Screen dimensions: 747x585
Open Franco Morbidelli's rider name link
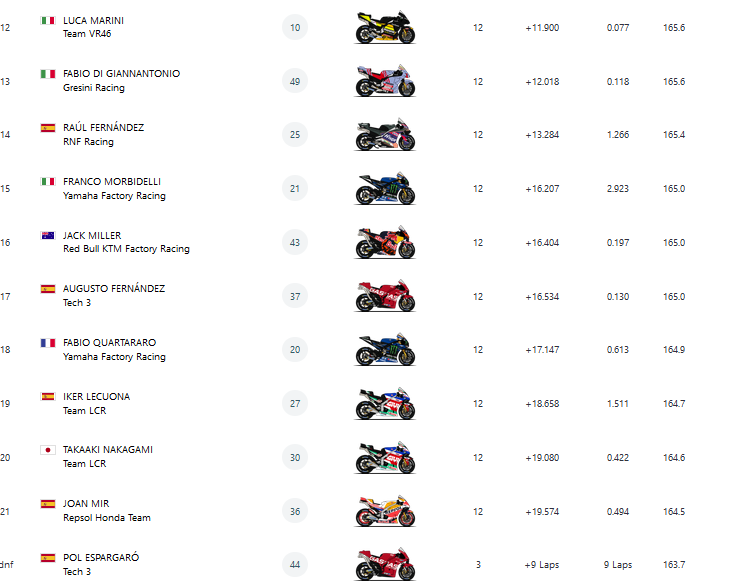point(111,182)
